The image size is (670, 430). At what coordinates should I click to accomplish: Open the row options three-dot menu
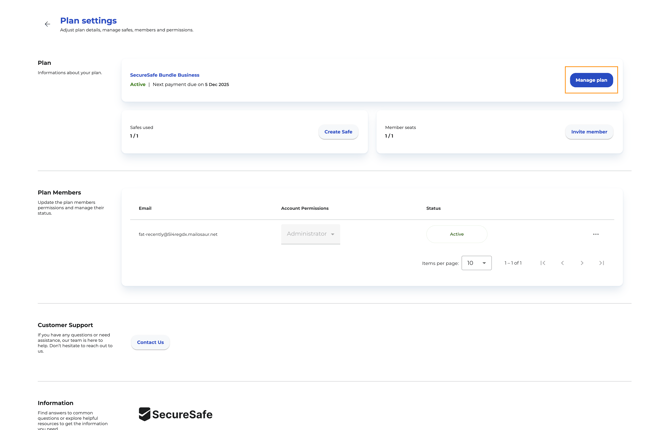coord(596,234)
